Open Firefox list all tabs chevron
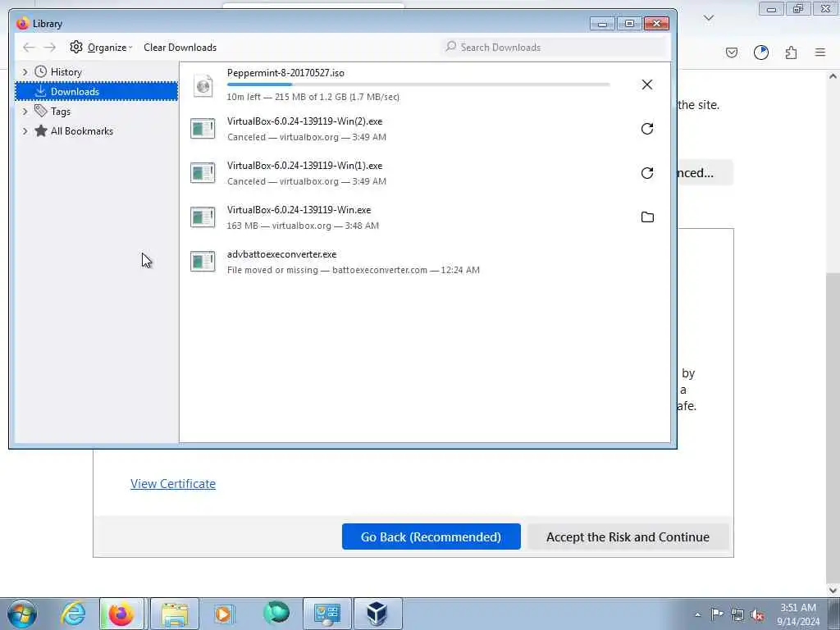This screenshot has height=630, width=840. coord(709,19)
